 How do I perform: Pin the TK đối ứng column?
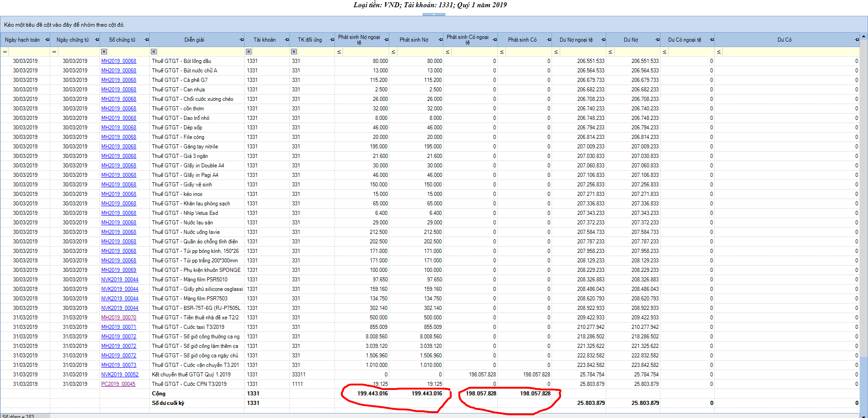pyautogui.click(x=332, y=40)
